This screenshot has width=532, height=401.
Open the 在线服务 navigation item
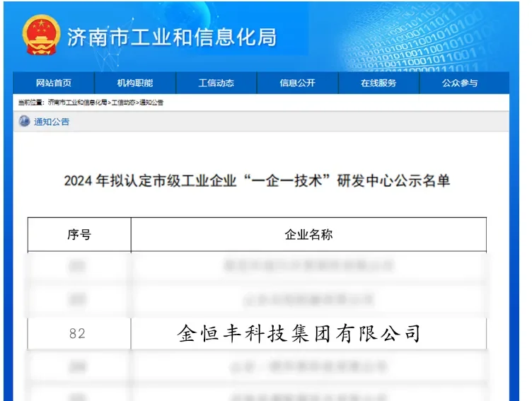[378, 83]
